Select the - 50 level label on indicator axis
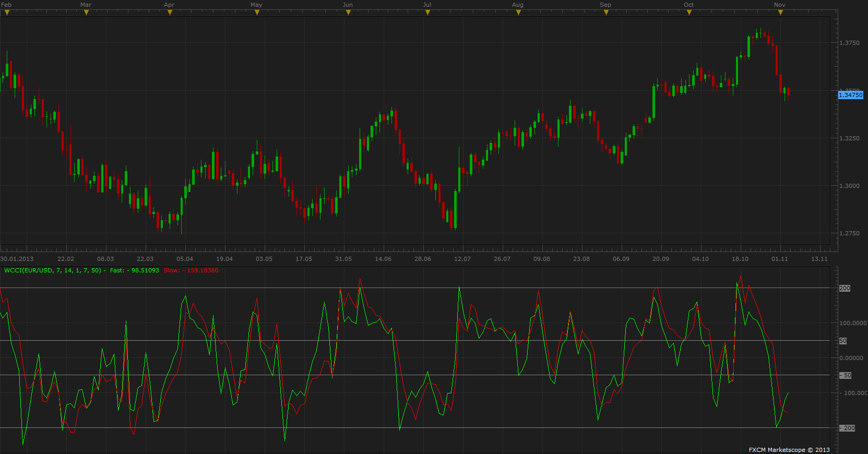This screenshot has width=868, height=454. click(x=846, y=375)
